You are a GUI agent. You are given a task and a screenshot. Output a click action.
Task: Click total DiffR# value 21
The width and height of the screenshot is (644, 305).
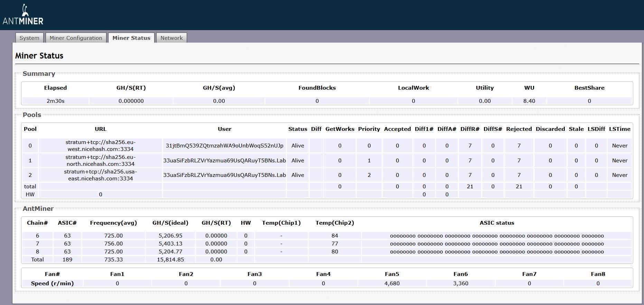tap(470, 187)
